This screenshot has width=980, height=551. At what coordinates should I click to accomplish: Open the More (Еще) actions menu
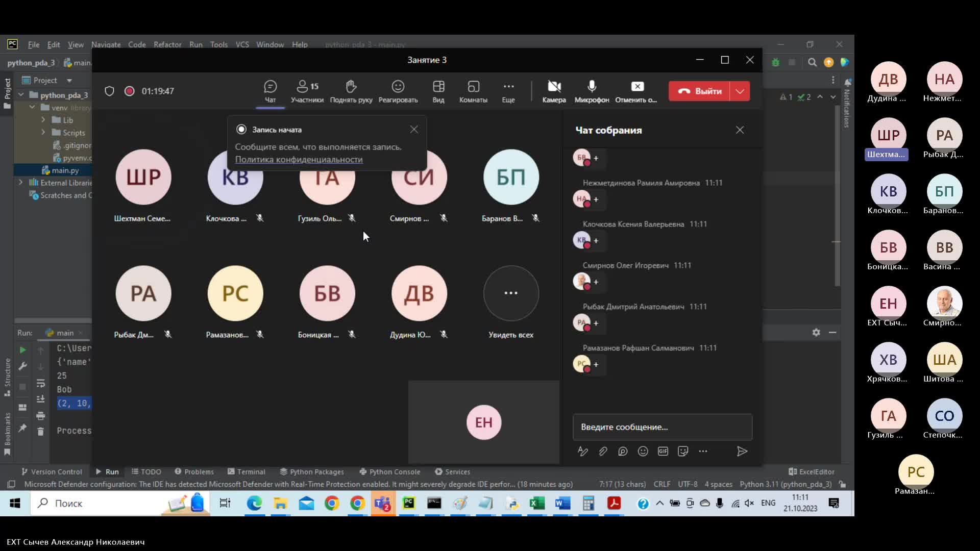tap(508, 91)
